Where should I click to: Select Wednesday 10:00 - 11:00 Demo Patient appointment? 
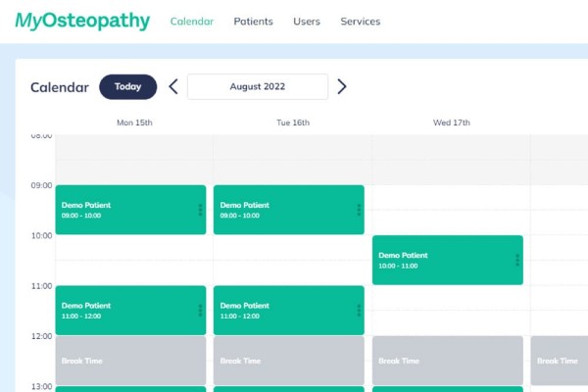pos(448,260)
